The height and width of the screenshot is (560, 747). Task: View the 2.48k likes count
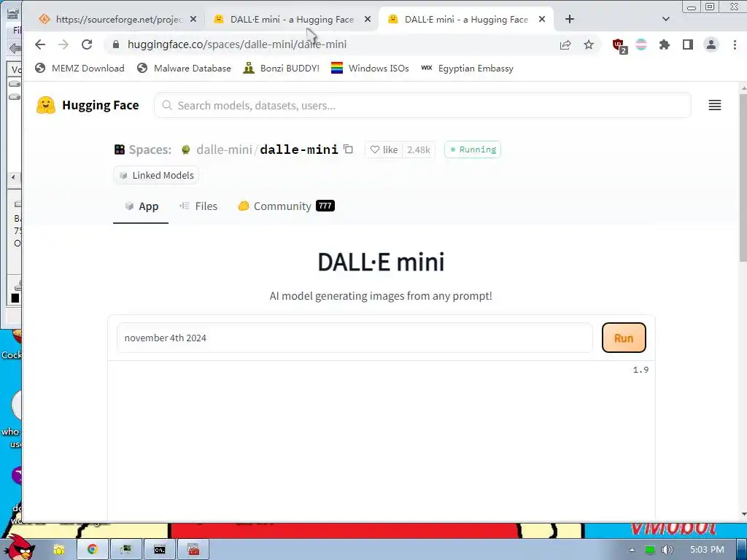[x=418, y=149]
